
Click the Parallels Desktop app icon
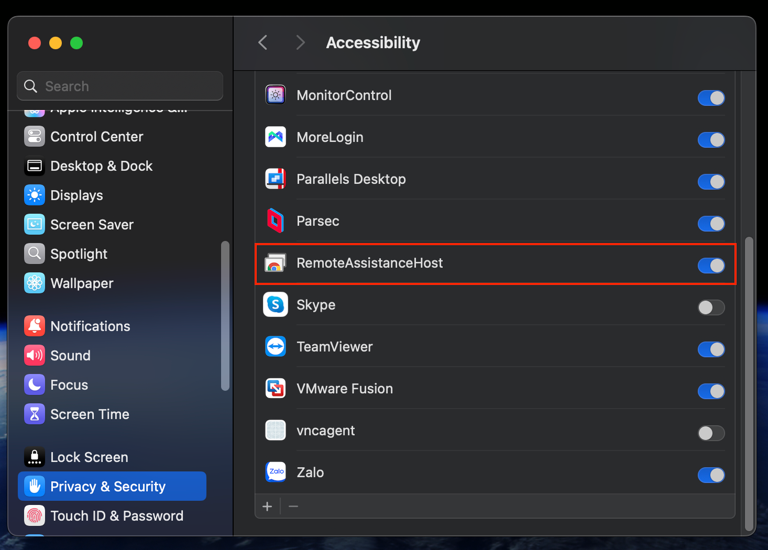pyautogui.click(x=275, y=179)
